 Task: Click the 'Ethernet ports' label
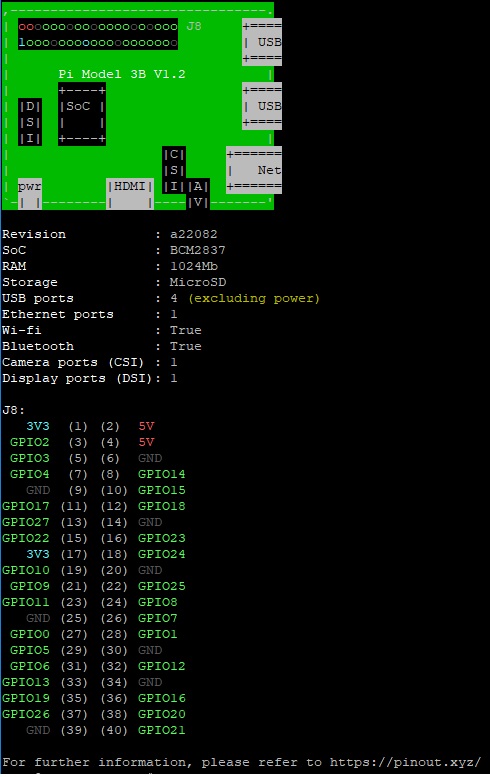click(x=57, y=314)
